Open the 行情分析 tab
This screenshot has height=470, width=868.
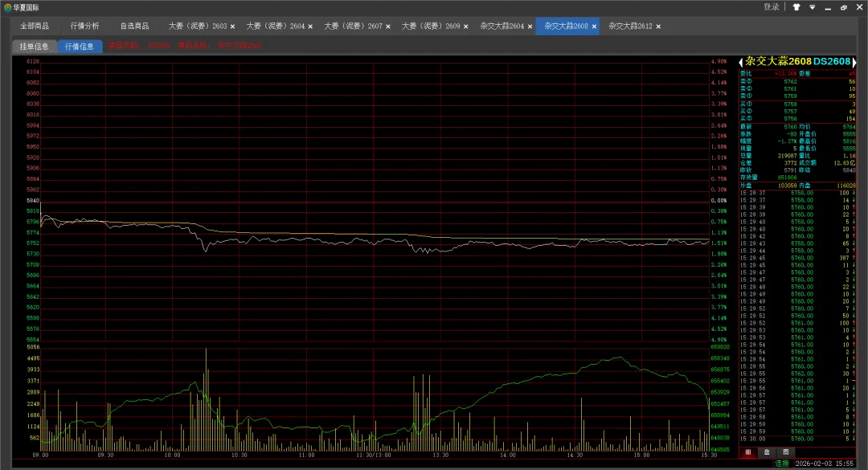coord(84,26)
